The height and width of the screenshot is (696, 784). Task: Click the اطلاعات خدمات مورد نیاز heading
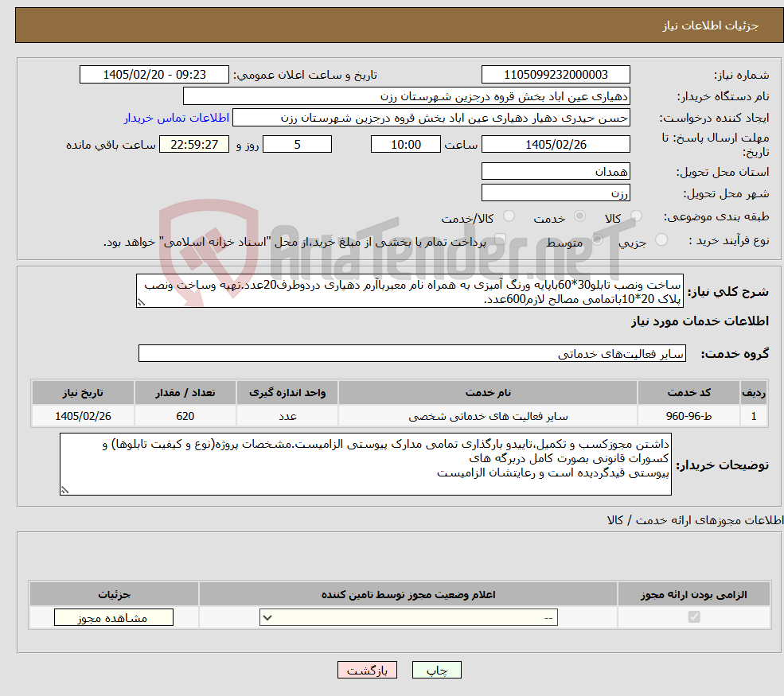click(700, 321)
